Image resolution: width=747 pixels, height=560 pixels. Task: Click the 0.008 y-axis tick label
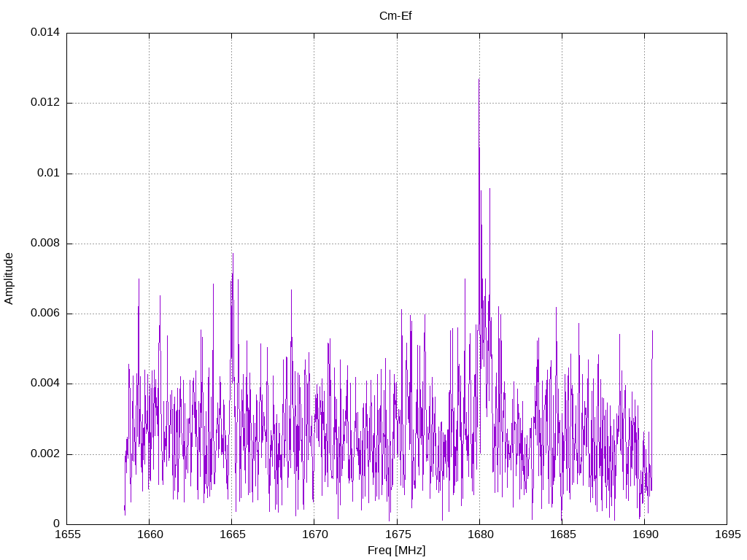click(45, 243)
